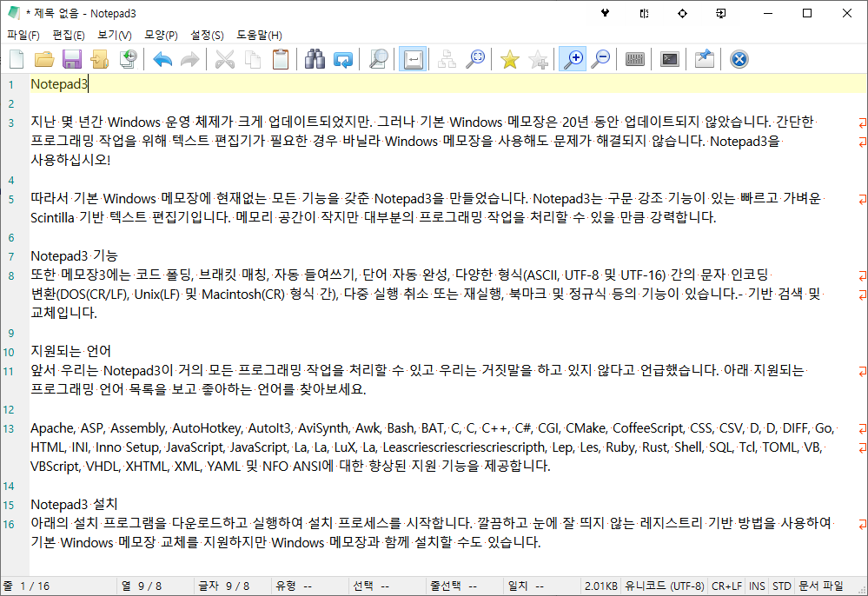
Task: Zoom out with the minus magnifier
Action: click(600, 59)
